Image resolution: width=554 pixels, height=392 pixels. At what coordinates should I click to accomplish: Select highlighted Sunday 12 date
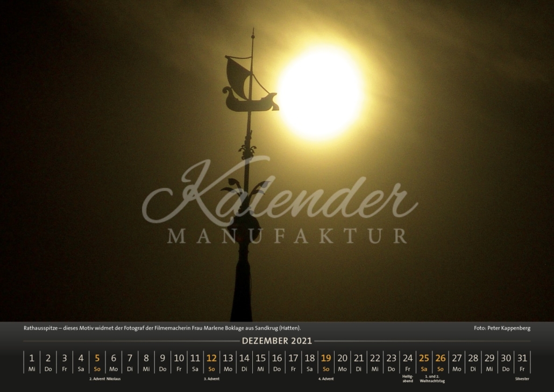coord(211,361)
